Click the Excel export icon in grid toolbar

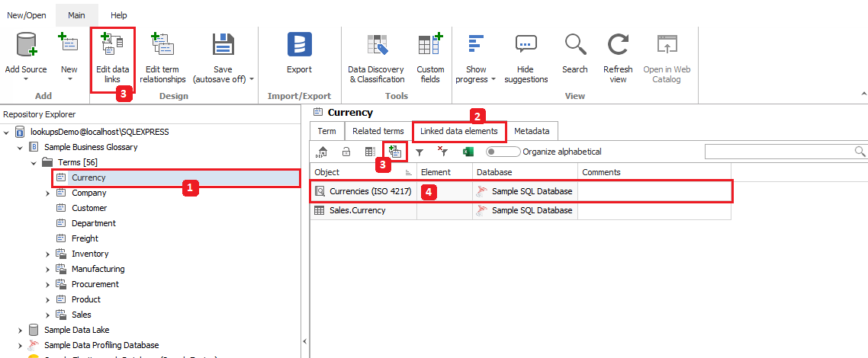468,152
